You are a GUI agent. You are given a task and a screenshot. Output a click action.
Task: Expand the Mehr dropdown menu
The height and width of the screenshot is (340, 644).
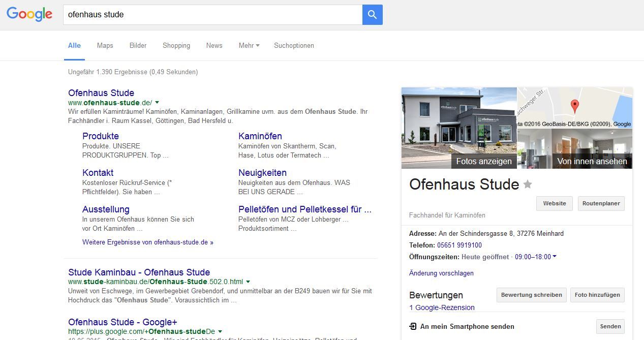[x=249, y=45]
